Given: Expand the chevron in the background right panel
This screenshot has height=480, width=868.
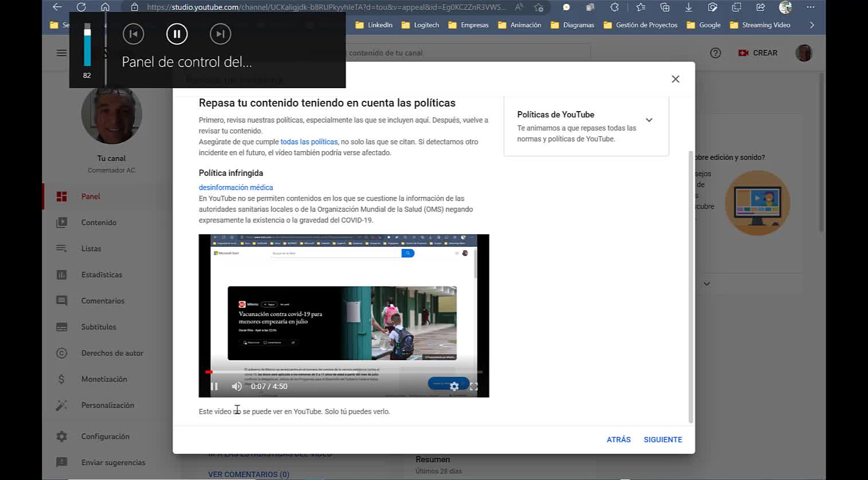Looking at the screenshot, I should (x=706, y=284).
